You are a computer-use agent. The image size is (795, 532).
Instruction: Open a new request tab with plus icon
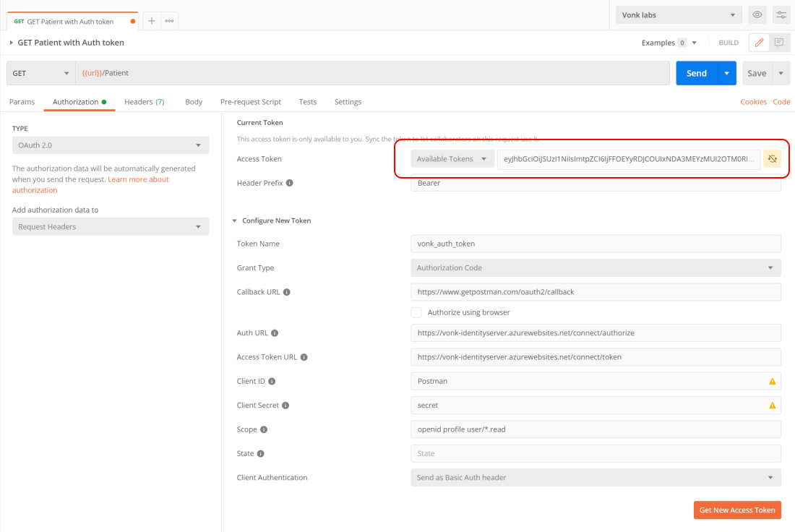[152, 21]
